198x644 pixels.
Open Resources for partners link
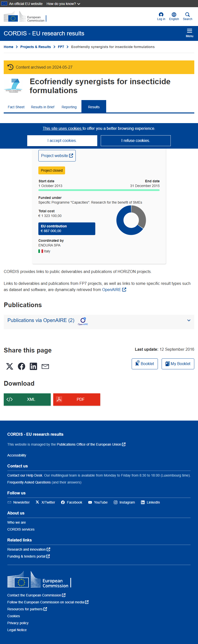pos(27,609)
